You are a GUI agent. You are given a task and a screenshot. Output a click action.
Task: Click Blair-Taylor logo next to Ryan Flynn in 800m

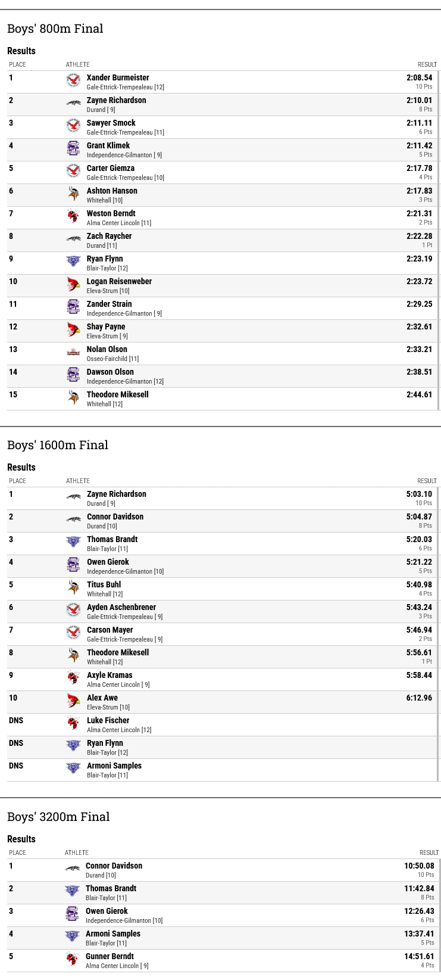tap(73, 262)
